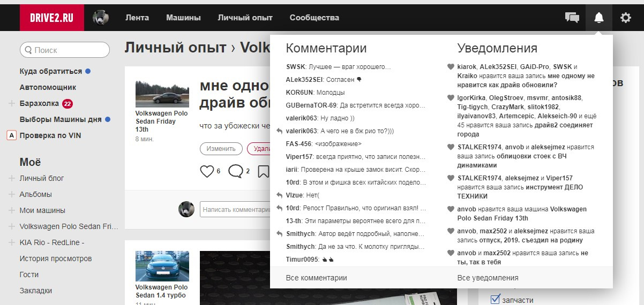Click reply arrow next to Smithych Автор comment
Image resolution: width=644 pixels, height=305 pixels.
tap(279, 233)
